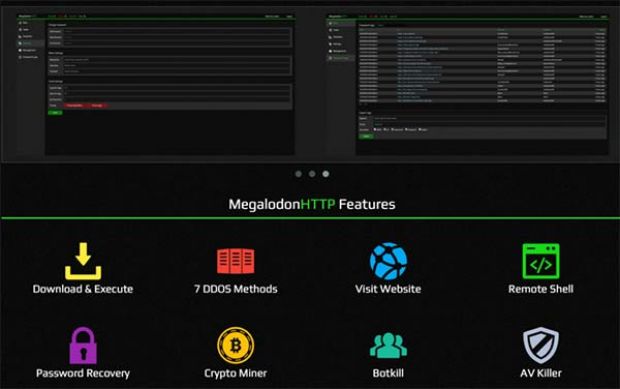Click the Remote Shell label text
This screenshot has height=389, width=620.
pos(541,289)
